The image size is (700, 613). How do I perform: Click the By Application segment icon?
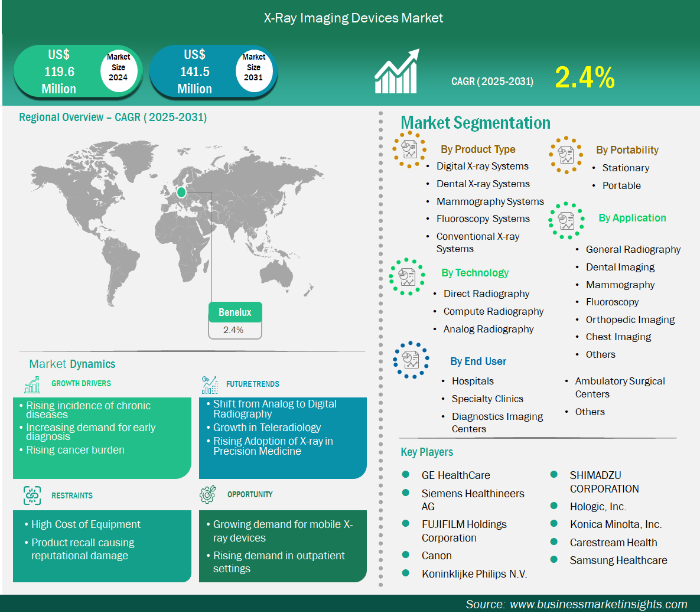pyautogui.click(x=566, y=221)
